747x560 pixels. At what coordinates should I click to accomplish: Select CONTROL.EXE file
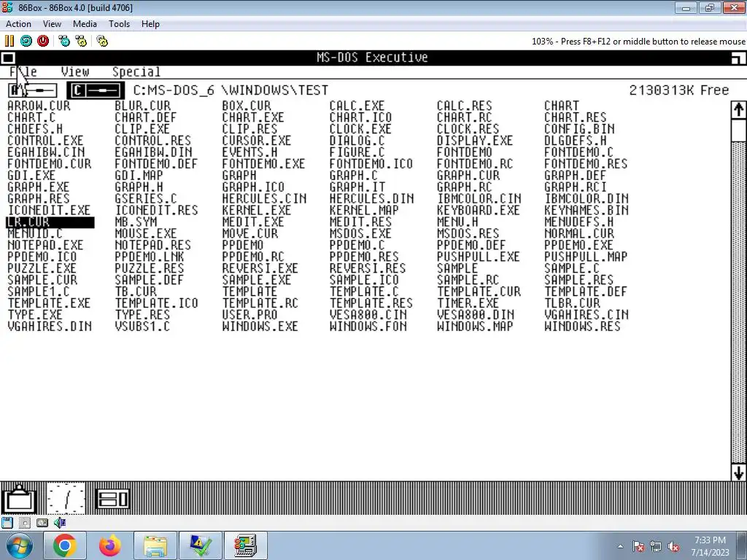[45, 141]
